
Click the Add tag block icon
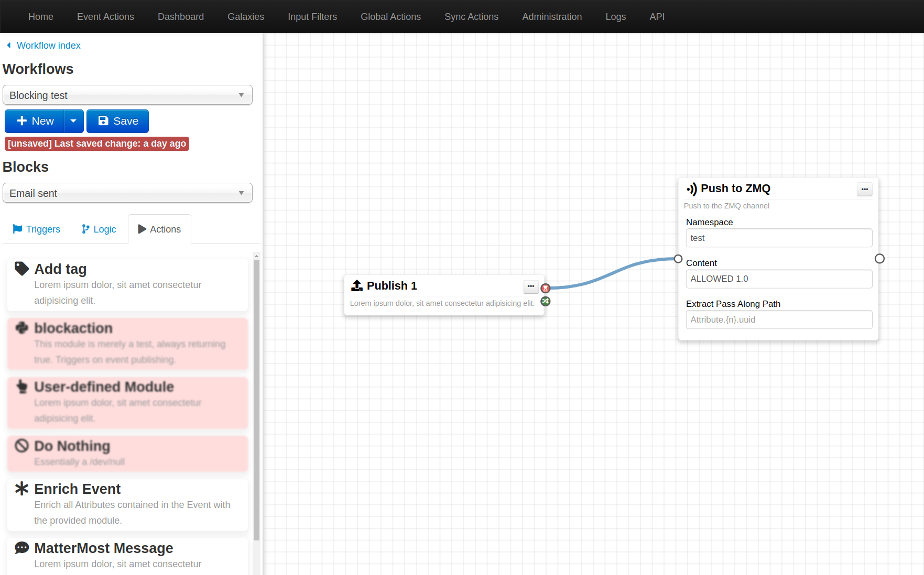point(21,269)
